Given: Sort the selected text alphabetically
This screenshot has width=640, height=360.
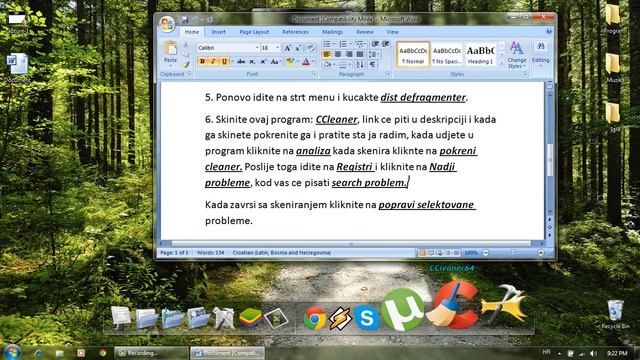Looking at the screenshot, I should pyautogui.click(x=360, y=64).
